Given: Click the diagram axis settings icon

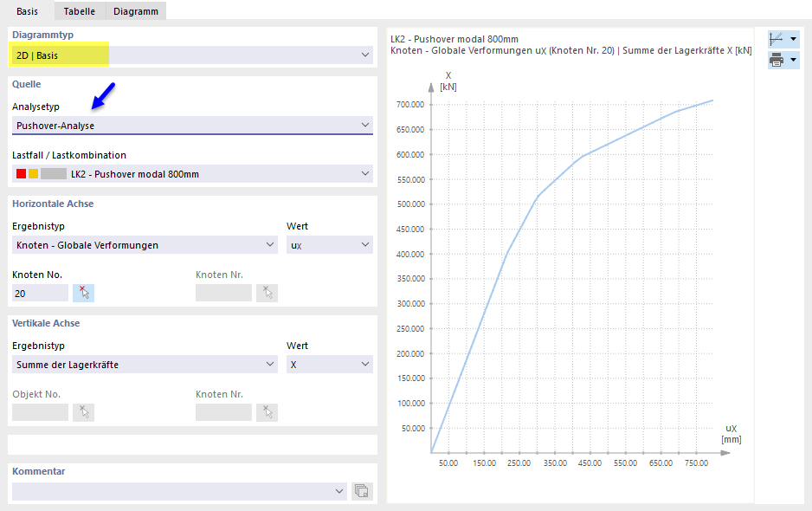Looking at the screenshot, I should tap(777, 39).
